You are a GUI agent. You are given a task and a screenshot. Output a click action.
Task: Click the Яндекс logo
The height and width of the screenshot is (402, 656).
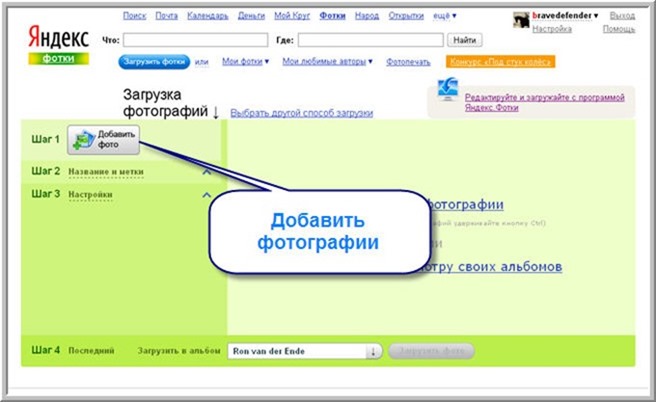58,38
